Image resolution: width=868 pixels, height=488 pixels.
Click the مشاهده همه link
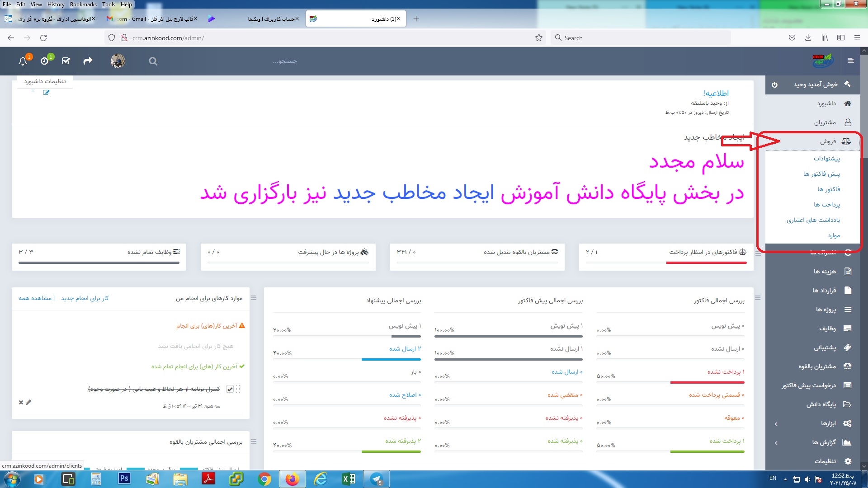(35, 298)
